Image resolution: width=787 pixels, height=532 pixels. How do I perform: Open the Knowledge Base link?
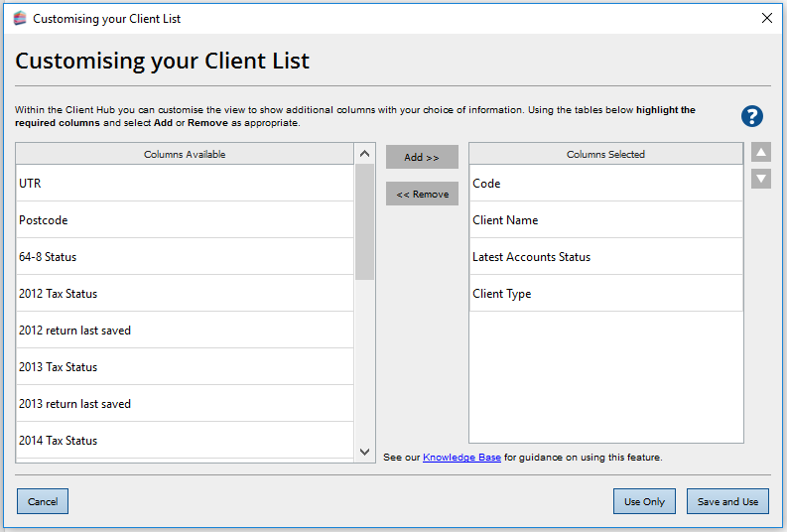(x=461, y=458)
